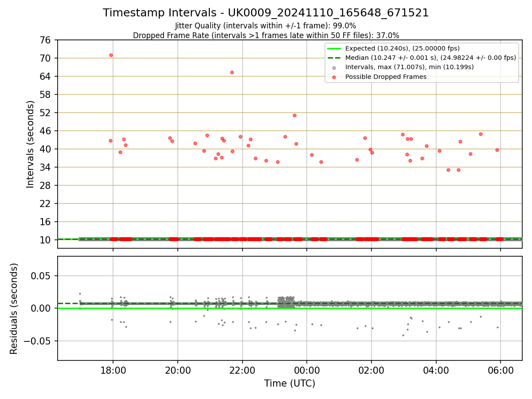Click legend entry starting "Median (10.247 +/- 0.001 s)"

pyautogui.click(x=430, y=58)
